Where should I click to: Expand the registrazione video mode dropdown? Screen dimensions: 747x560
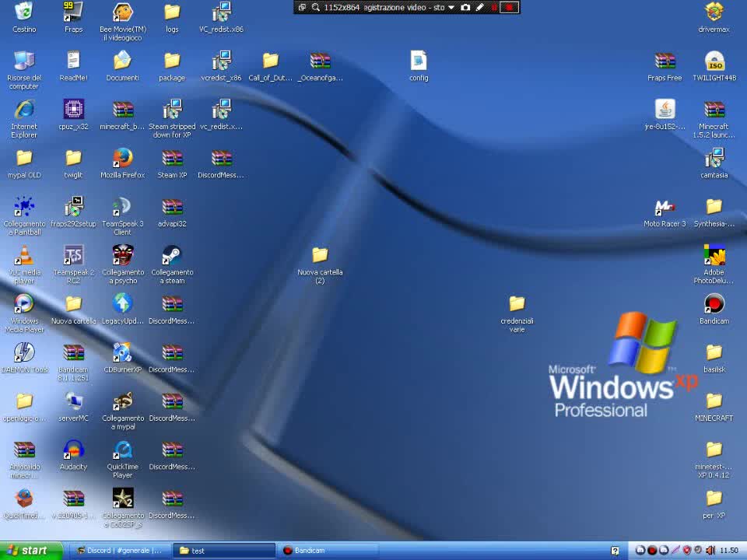[451, 7]
